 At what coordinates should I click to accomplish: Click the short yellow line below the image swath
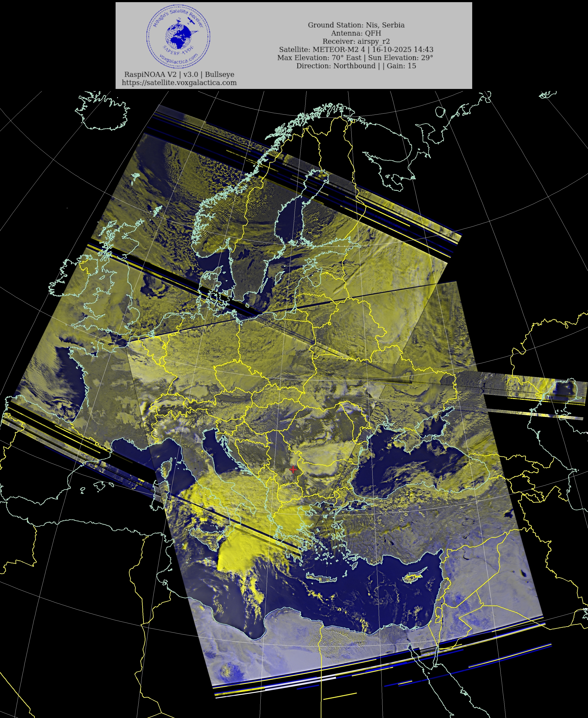pos(340,696)
